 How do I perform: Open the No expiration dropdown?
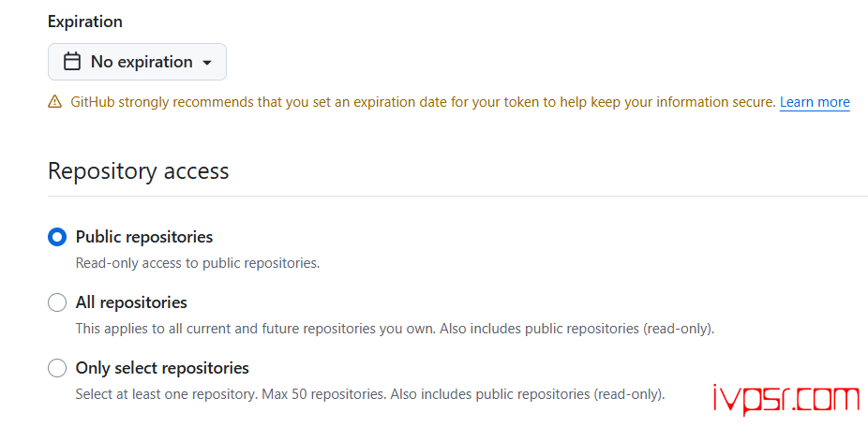click(137, 62)
